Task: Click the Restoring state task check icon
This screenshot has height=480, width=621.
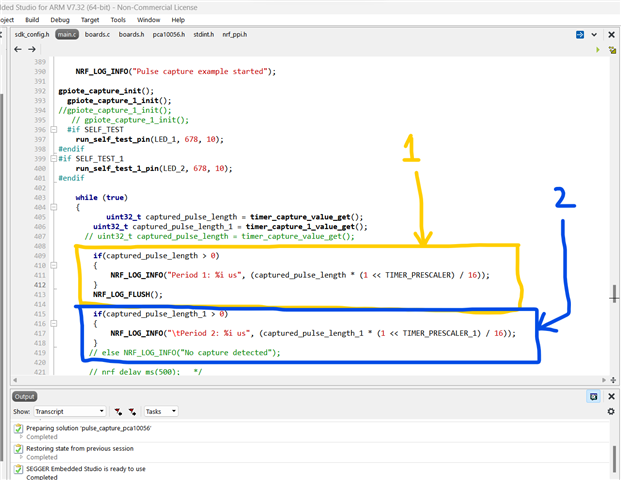Action: (x=18, y=449)
